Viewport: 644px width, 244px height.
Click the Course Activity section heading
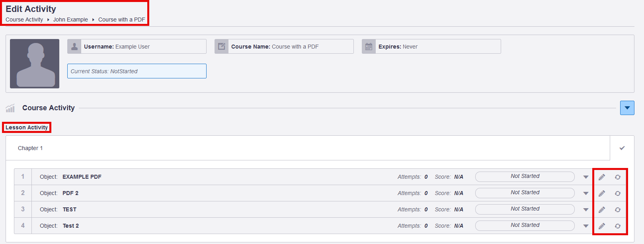[x=49, y=108]
